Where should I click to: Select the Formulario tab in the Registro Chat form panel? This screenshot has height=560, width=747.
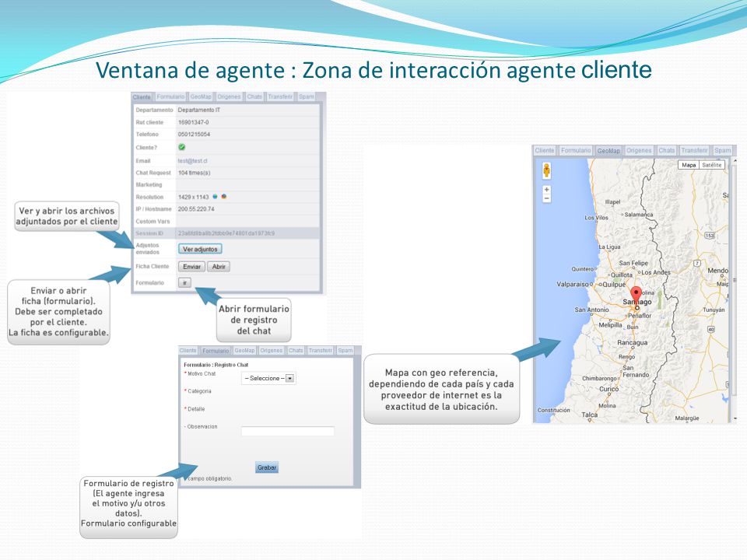coord(216,351)
